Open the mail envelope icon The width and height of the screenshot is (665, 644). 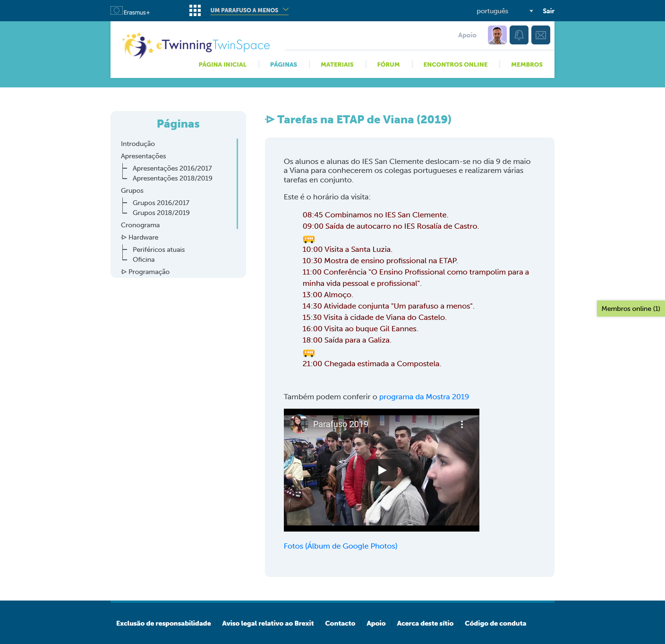[x=541, y=35]
